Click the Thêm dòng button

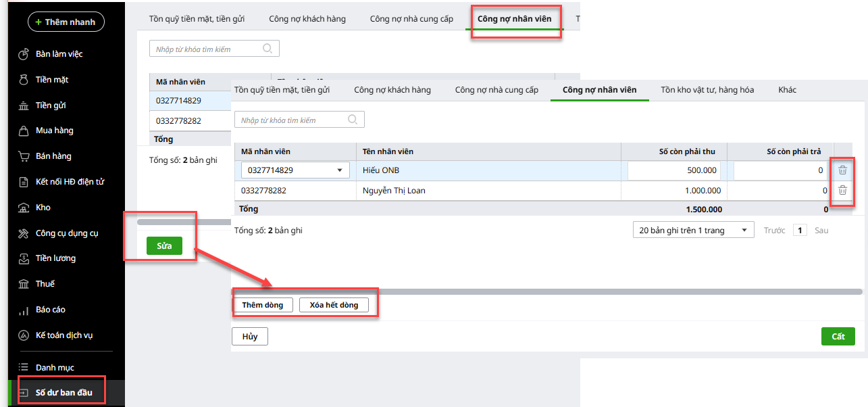(263, 305)
